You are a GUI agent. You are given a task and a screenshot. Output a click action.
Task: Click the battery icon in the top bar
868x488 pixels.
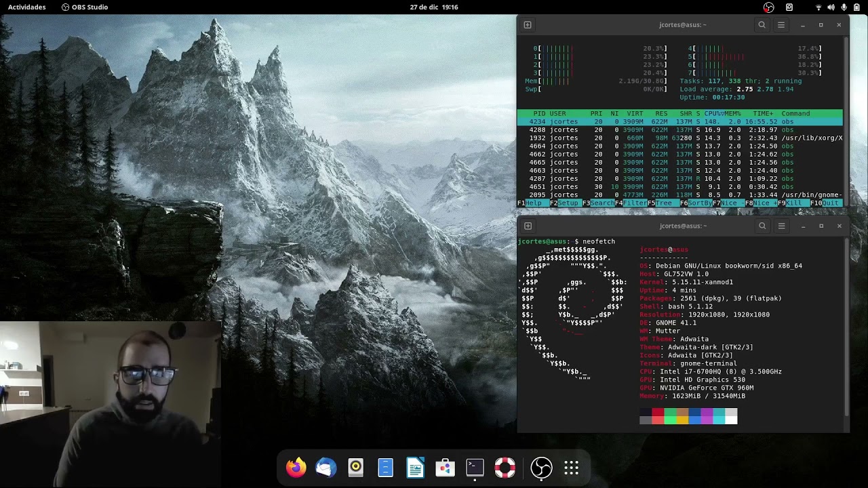click(857, 7)
